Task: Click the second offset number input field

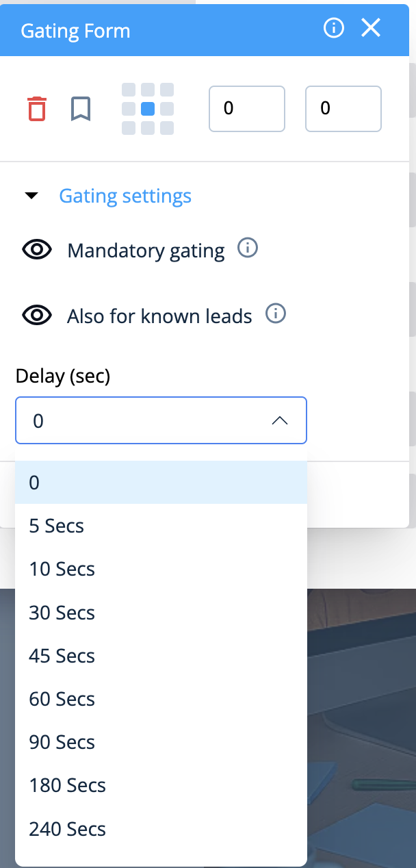Action: point(343,108)
